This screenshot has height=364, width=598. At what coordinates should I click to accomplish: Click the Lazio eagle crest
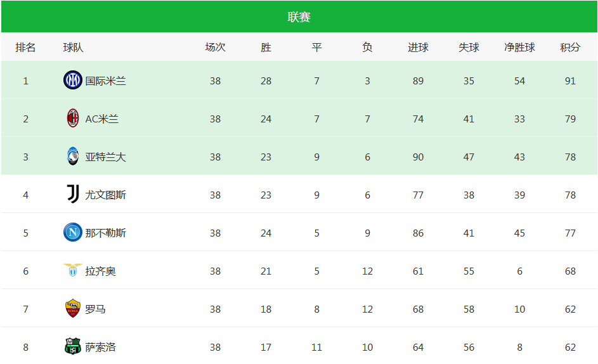tap(73, 270)
